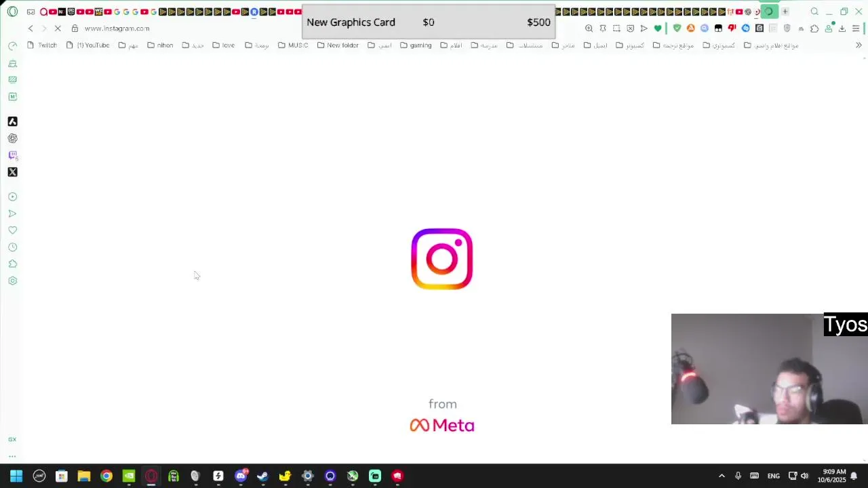Switch to the first Google tab
This screenshot has height=488, width=868.
click(117, 12)
